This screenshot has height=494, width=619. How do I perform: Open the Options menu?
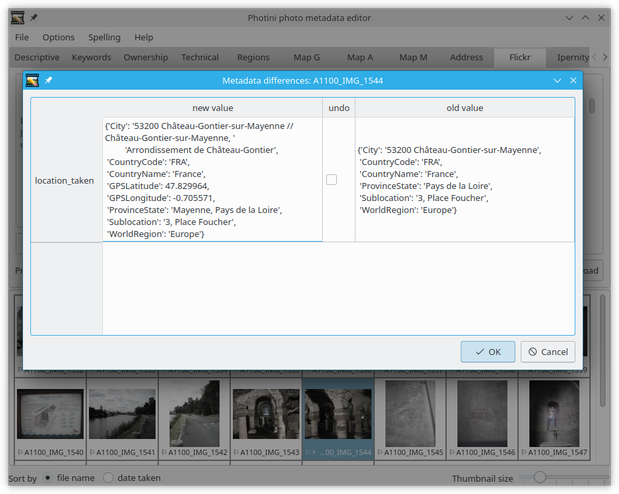coord(58,38)
